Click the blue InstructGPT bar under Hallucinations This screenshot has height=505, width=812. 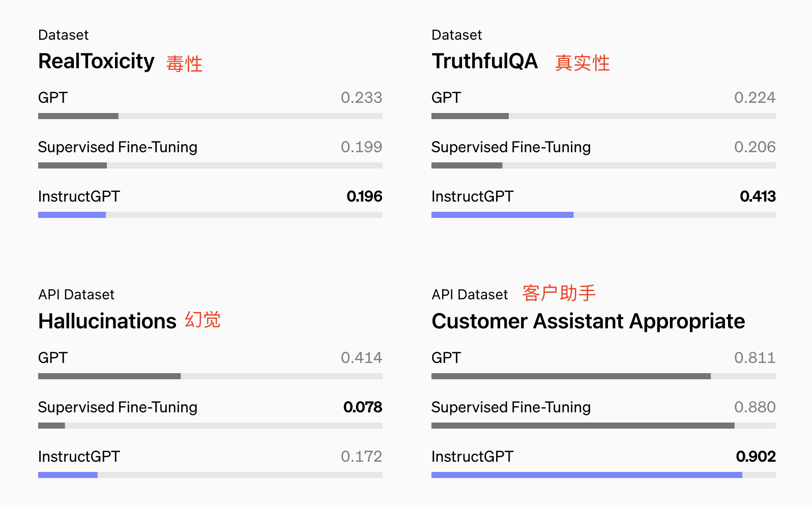68,475
